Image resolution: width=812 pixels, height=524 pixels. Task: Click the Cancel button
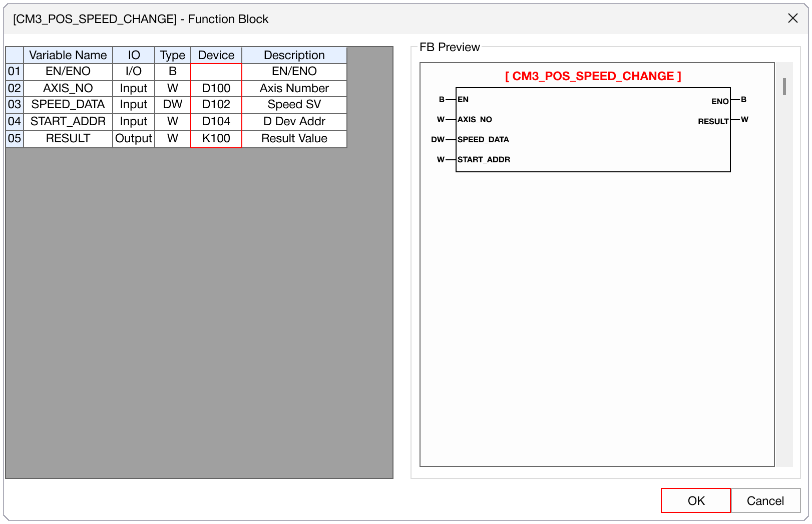(x=765, y=500)
